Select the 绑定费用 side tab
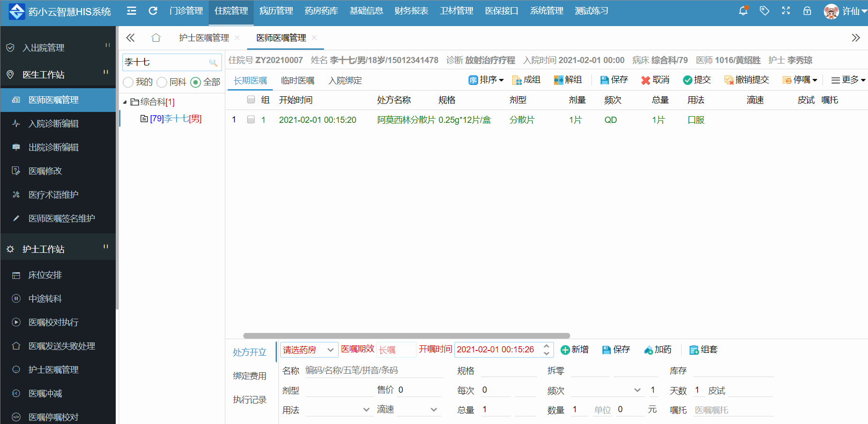The height and width of the screenshot is (424, 868). [249, 376]
